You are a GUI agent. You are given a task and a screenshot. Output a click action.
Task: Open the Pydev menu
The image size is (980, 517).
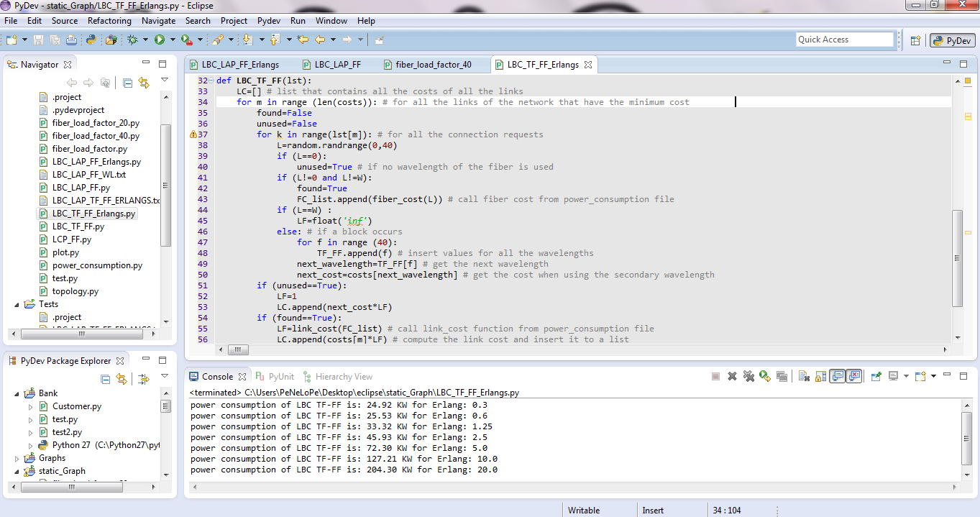tap(269, 21)
